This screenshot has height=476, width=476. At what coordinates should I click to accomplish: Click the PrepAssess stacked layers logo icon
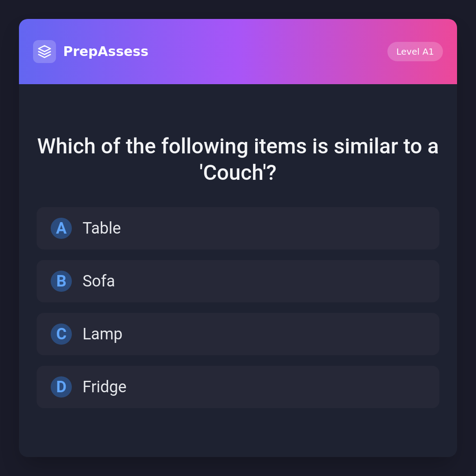45,52
